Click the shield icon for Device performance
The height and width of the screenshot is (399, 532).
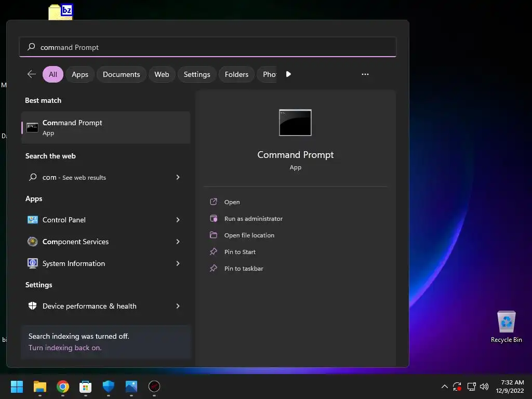33,306
